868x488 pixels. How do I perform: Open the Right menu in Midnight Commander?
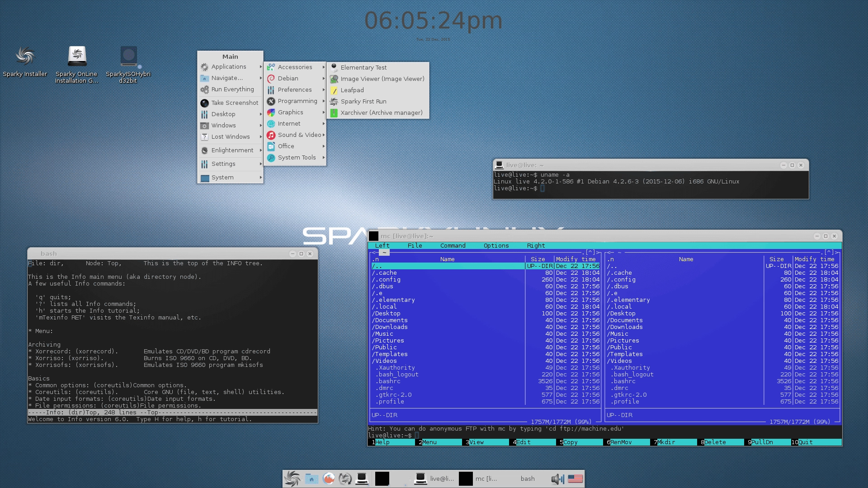pyautogui.click(x=536, y=246)
